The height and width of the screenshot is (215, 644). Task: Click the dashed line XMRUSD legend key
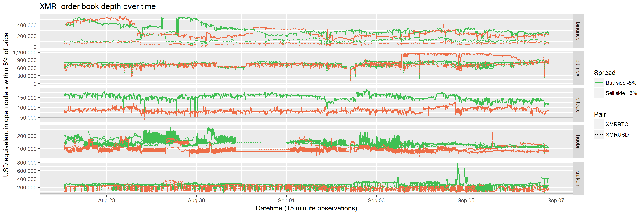(x=599, y=135)
